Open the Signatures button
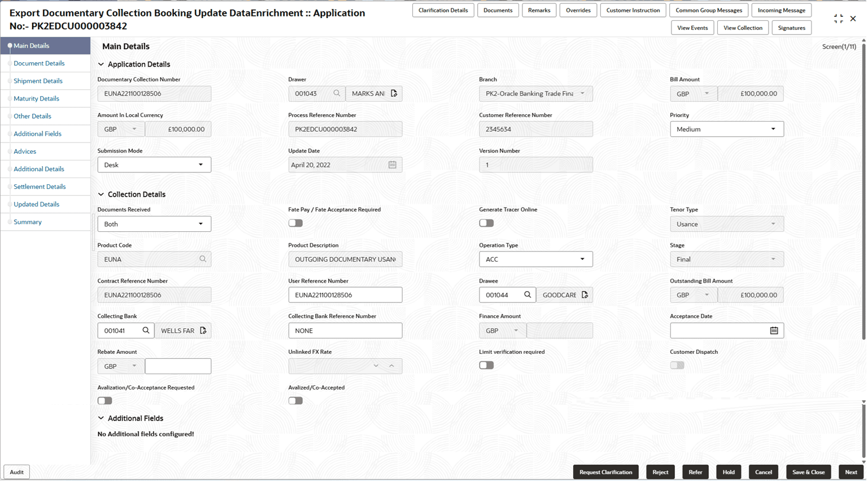The width and height of the screenshot is (868, 481). coord(792,28)
